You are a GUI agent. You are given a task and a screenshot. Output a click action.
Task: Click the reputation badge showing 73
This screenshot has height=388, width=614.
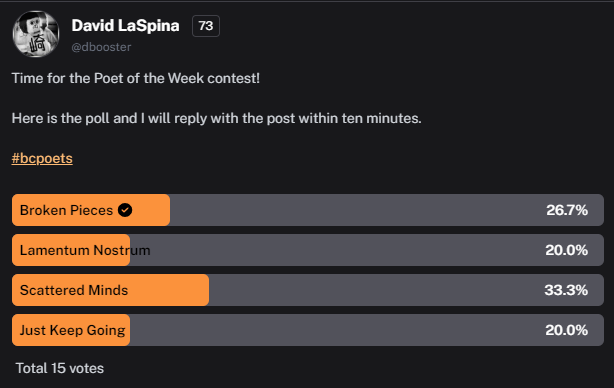pos(206,26)
